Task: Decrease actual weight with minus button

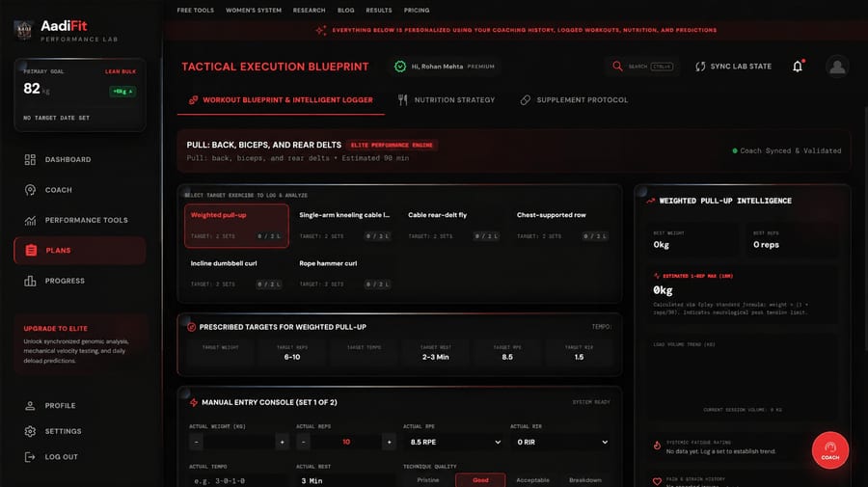Action: coord(197,443)
